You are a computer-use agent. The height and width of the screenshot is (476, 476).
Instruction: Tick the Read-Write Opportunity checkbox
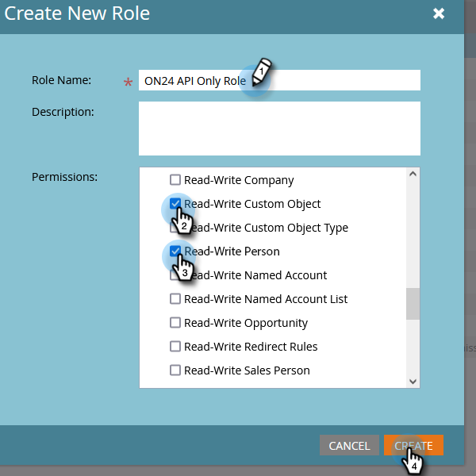click(175, 322)
